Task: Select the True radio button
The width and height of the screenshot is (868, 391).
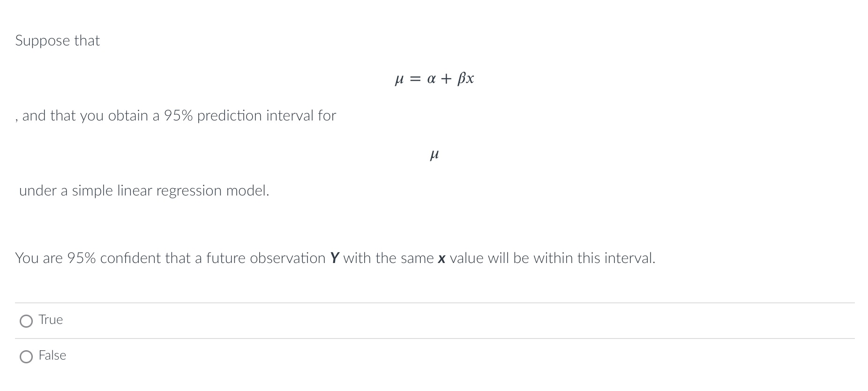Action: pos(27,321)
